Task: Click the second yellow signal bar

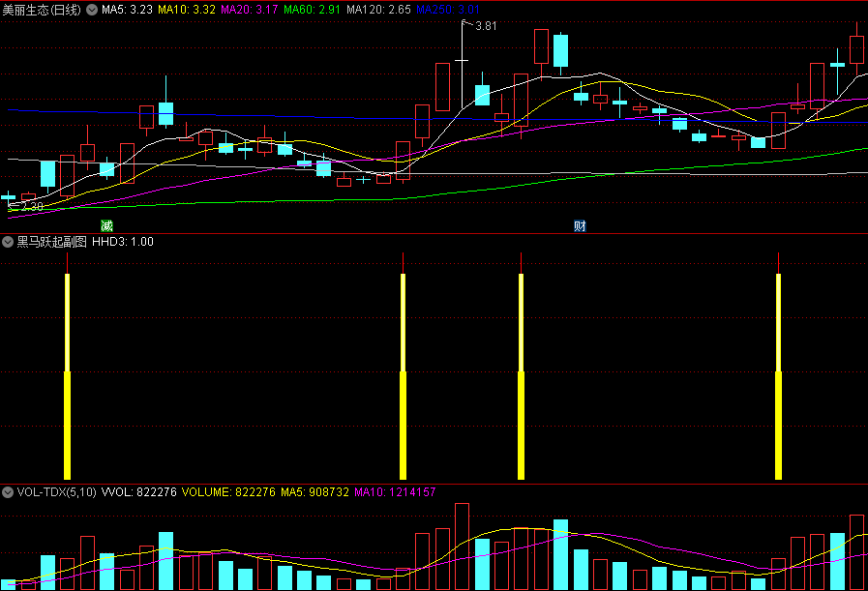Action: point(403,376)
